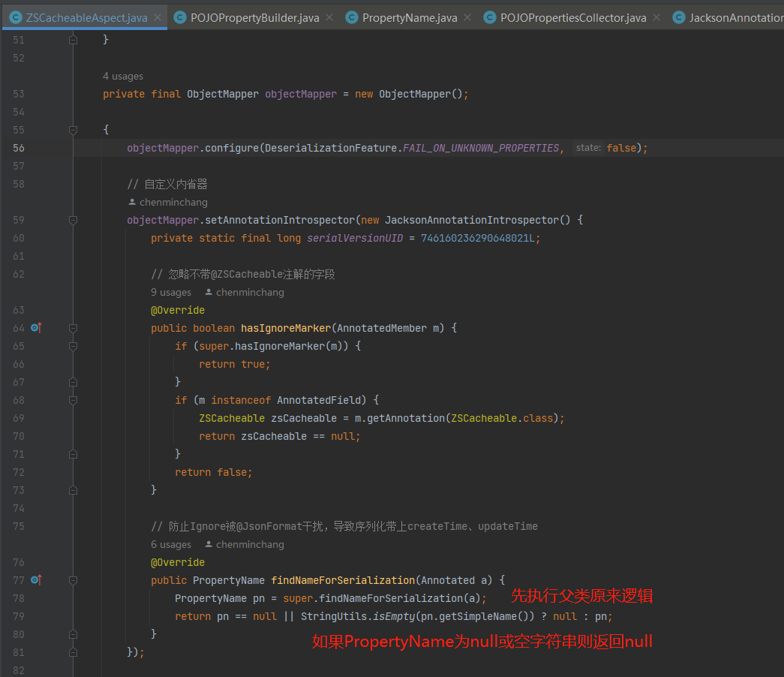Close the POJOPropertyBuilder.java tab
This screenshot has height=677, width=784.
tap(329, 17)
